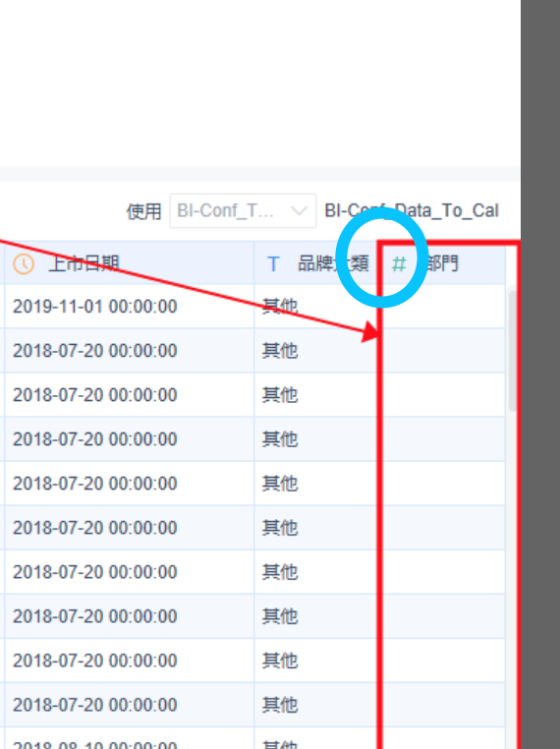The height and width of the screenshot is (749, 560).
Task: Click the T text-type icon in 品牌 header
Action: click(273, 263)
